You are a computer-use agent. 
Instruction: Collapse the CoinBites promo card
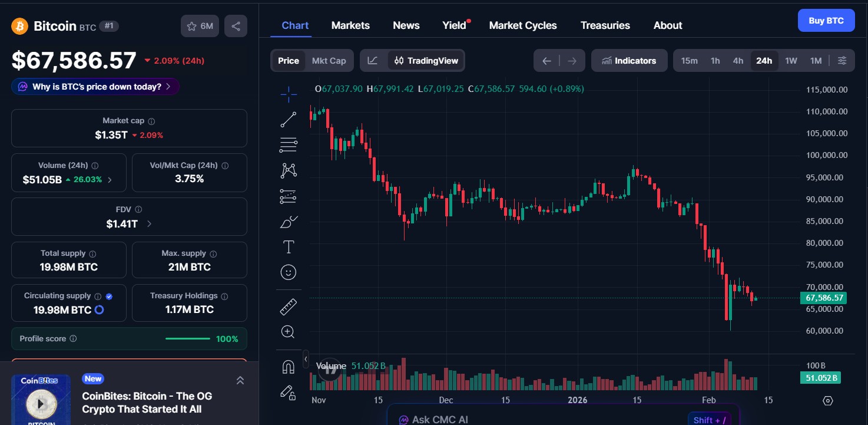pyautogui.click(x=240, y=380)
